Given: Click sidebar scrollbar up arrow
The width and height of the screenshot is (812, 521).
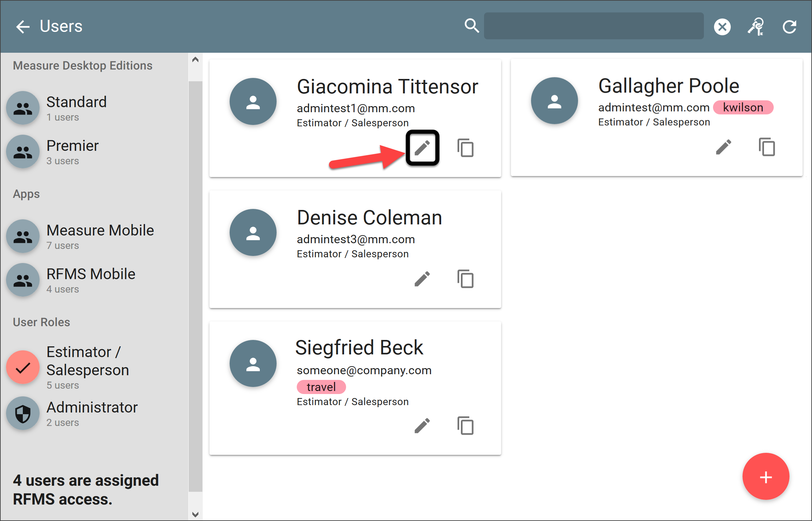Looking at the screenshot, I should (x=195, y=60).
